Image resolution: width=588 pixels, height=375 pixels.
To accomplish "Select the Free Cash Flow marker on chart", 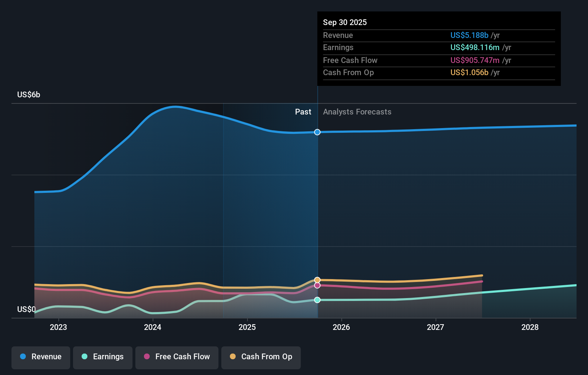I will [317, 285].
